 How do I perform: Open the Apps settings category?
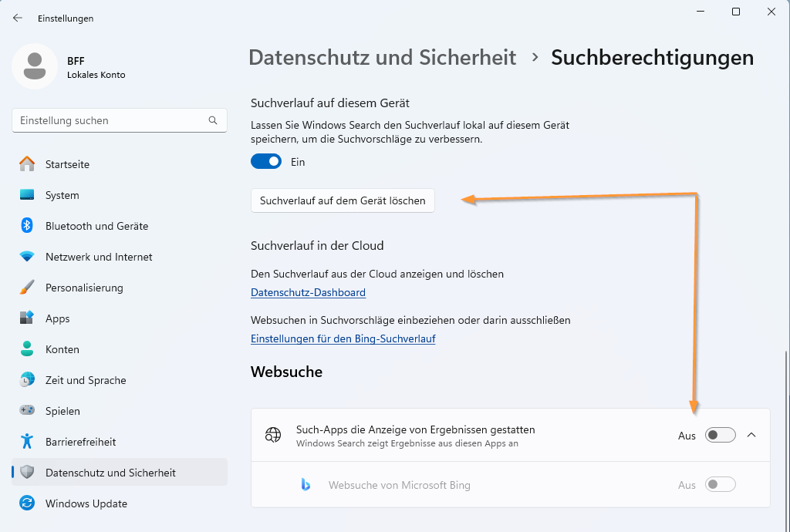pyautogui.click(x=58, y=318)
